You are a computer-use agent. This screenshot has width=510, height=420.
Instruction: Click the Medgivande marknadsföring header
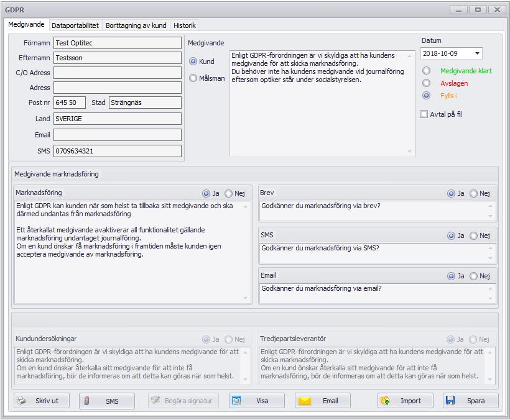(56, 174)
